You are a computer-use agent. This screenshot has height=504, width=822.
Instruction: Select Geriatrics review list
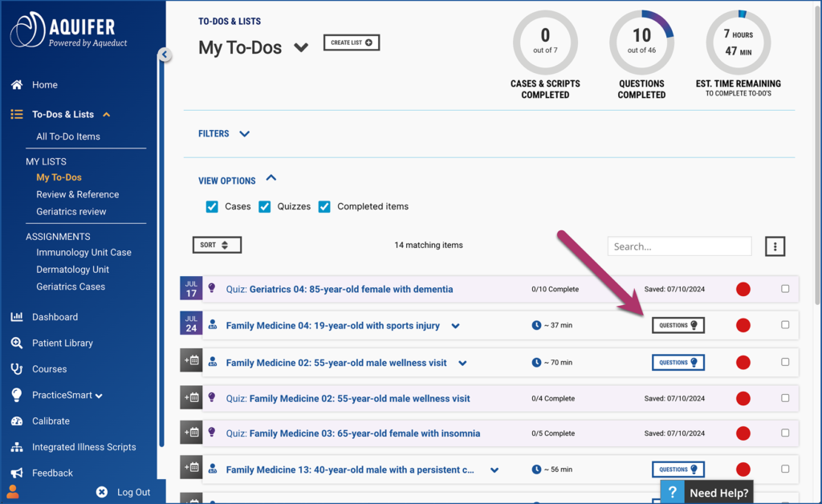(x=71, y=212)
